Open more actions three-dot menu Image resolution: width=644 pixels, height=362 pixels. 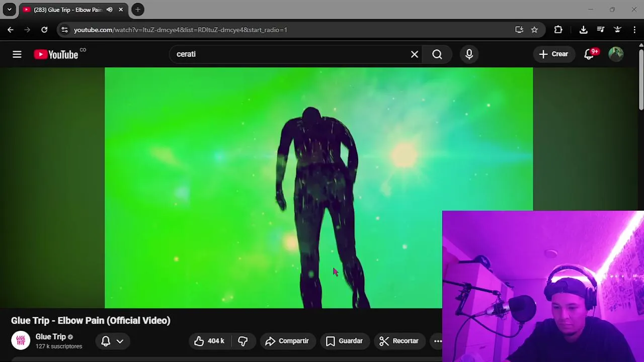point(438,341)
